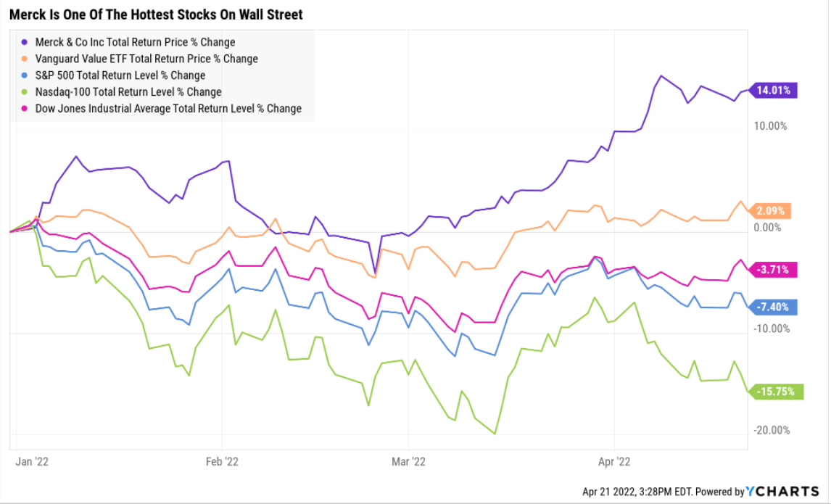Select the green Nasdaq-100 legend dot

(x=25, y=92)
